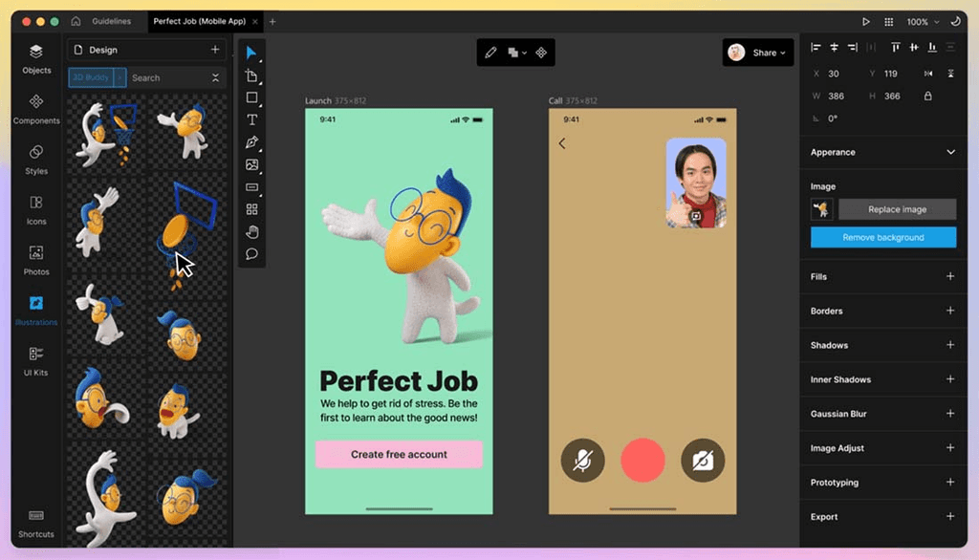Open the 100% zoom level dropdown

[x=925, y=21]
